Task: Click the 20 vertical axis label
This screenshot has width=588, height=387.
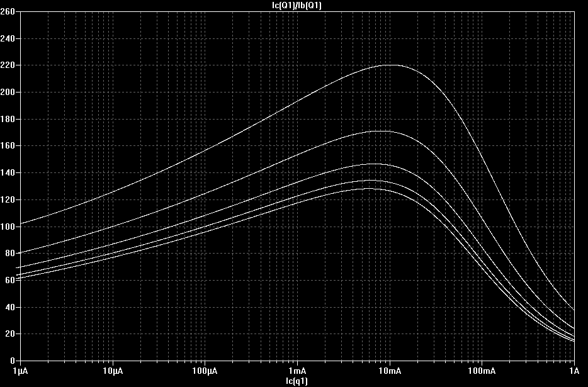Action: click(x=9, y=334)
